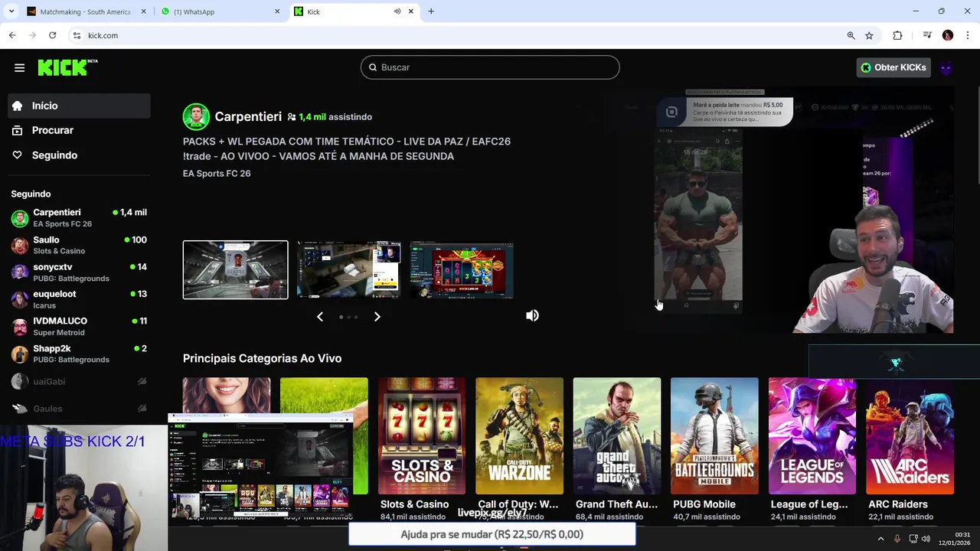Click the ARC Raiders title text
The height and width of the screenshot is (551, 980).
(898, 504)
